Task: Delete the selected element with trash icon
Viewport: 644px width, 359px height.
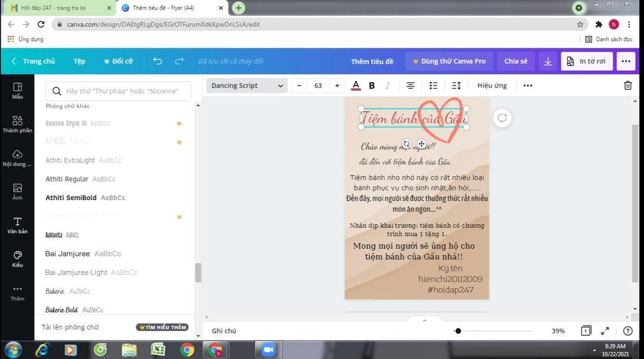Action: tap(628, 86)
